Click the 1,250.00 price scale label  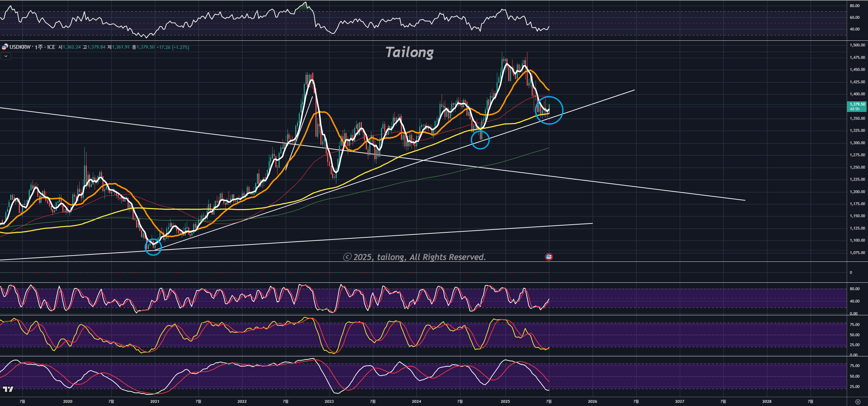(x=857, y=167)
